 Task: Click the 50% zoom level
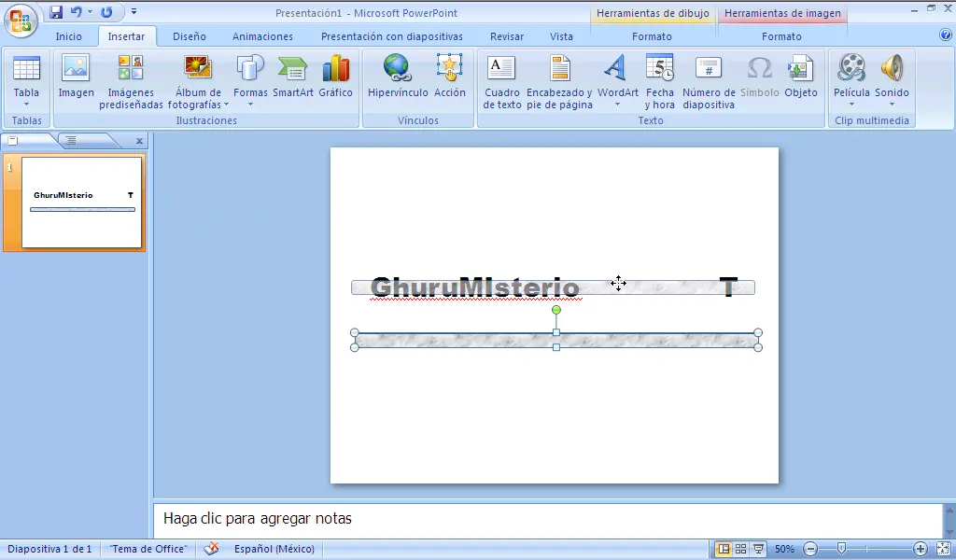pos(784,549)
